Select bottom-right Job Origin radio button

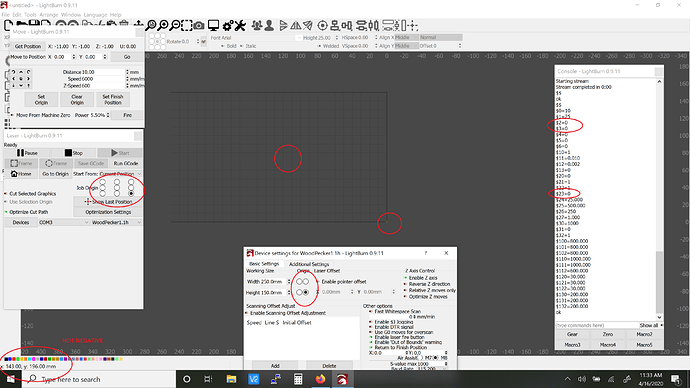point(131,194)
